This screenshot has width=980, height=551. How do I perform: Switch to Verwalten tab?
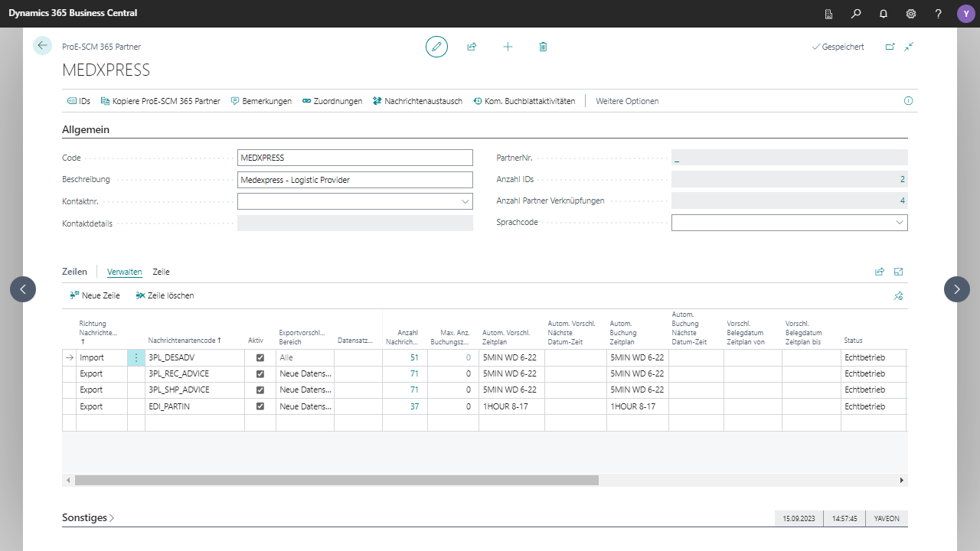coord(124,272)
